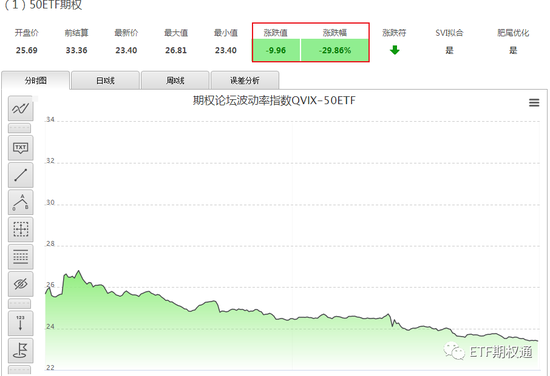Select the crosshair selection box tool
This screenshot has height=376, width=550.
tap(21, 229)
